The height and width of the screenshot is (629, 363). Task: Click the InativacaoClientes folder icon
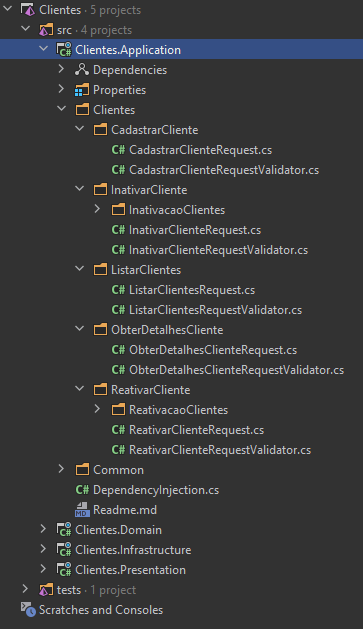coord(118,210)
